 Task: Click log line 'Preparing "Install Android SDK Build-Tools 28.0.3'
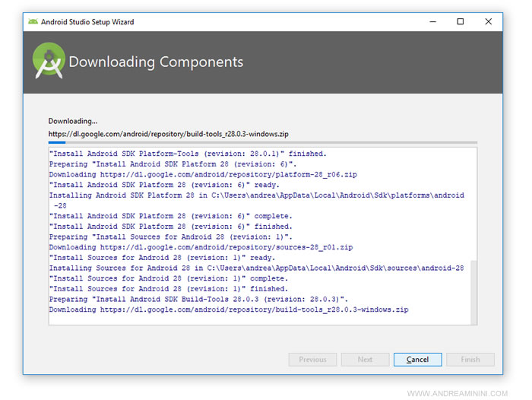198,299
